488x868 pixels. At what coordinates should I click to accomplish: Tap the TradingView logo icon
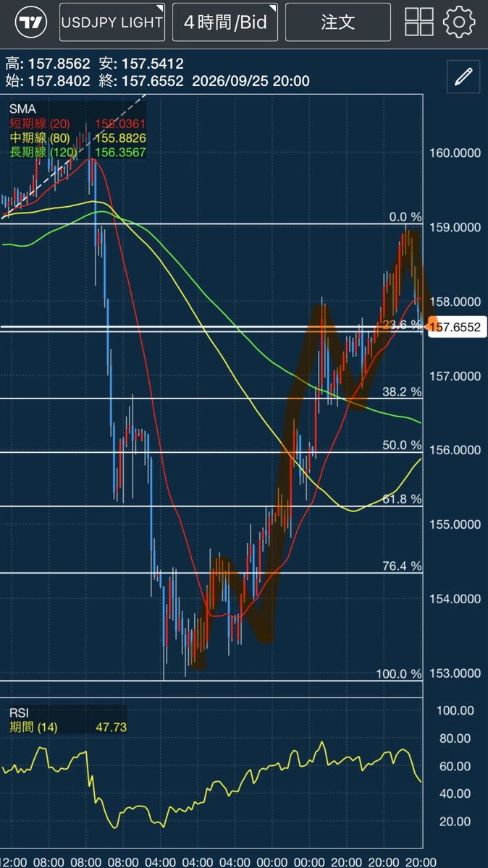(30, 22)
